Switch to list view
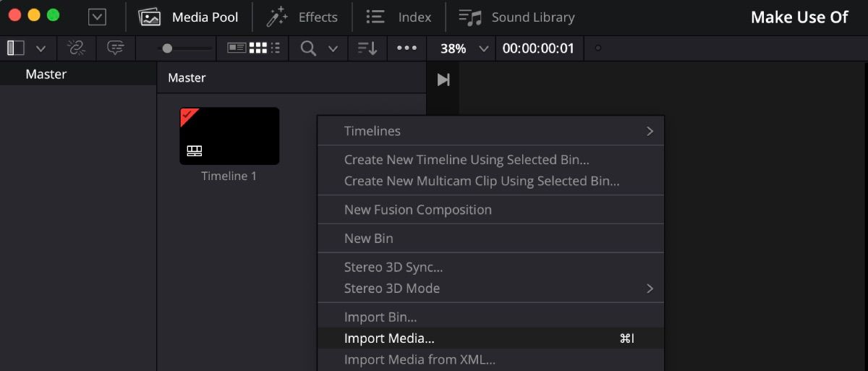868x371 pixels. [276, 48]
